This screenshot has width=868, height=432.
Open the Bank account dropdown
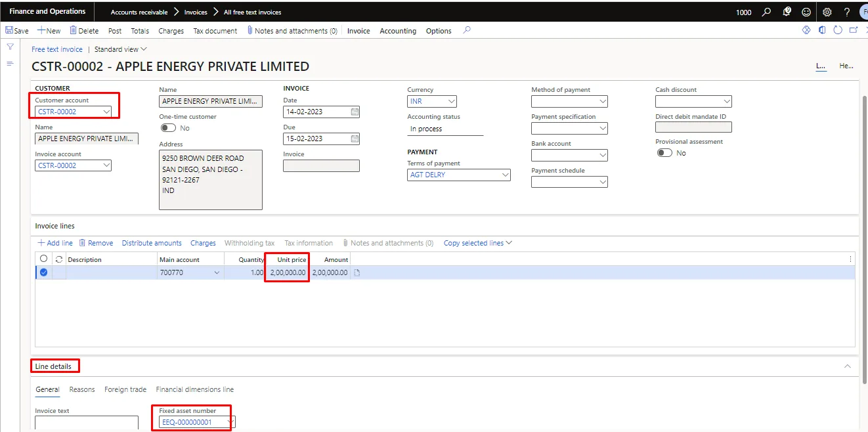pyautogui.click(x=603, y=156)
